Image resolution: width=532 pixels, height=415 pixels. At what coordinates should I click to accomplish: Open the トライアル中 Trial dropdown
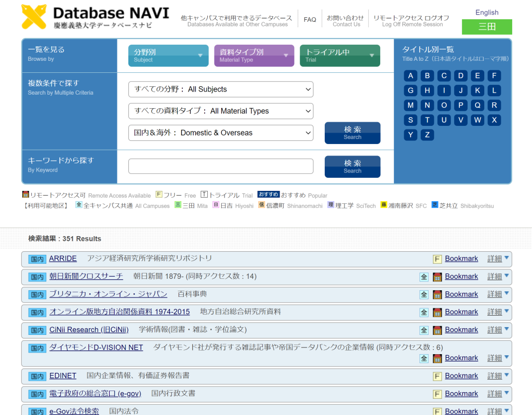click(x=340, y=56)
